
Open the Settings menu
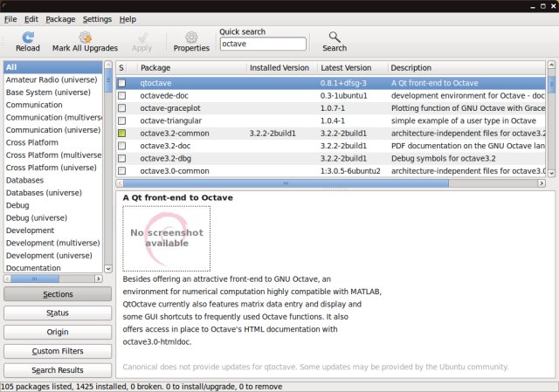(97, 18)
